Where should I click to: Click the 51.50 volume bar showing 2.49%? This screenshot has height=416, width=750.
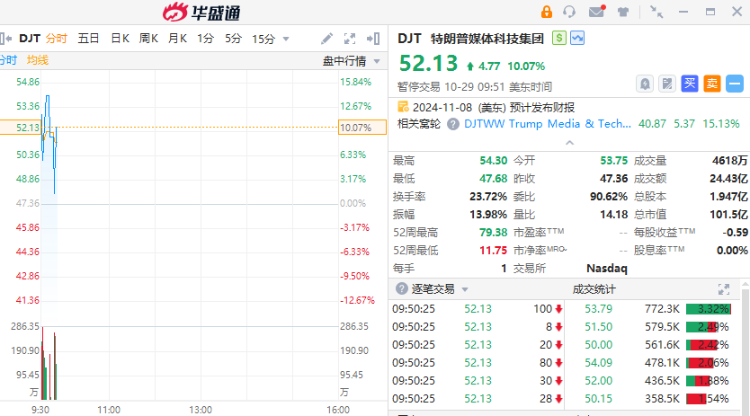click(708, 327)
